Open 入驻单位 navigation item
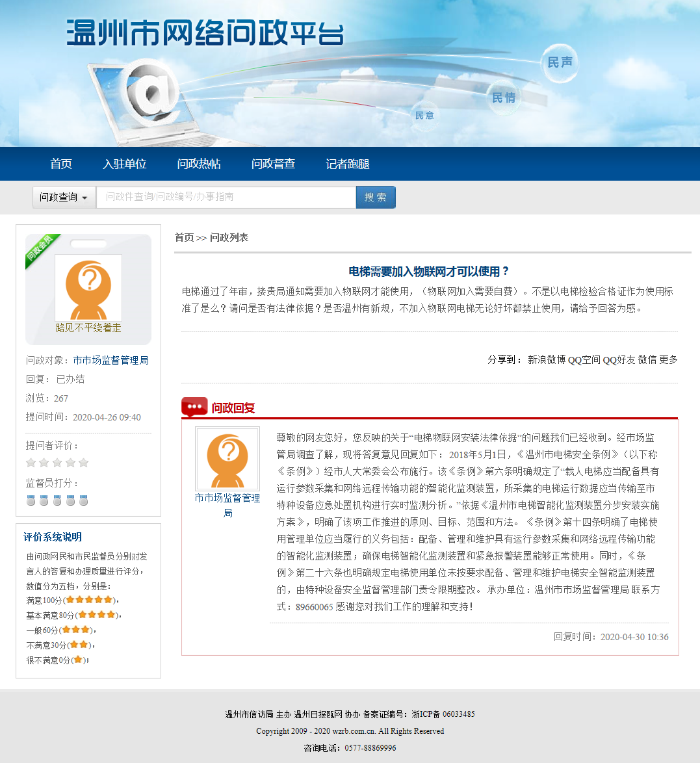The width and height of the screenshot is (700, 763). tap(125, 164)
